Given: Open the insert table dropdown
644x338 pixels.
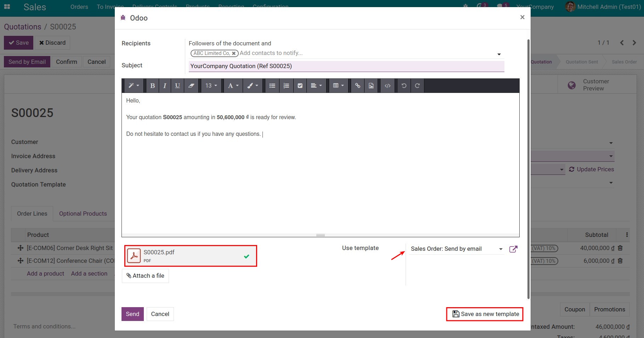Looking at the screenshot, I should [338, 85].
